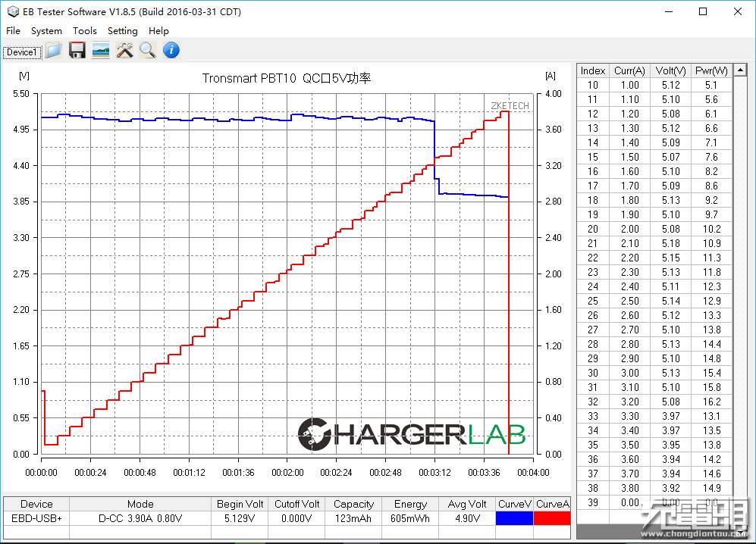Click the chart title 'Tronsmart PBT10'
756x544 pixels.
[x=249, y=78]
